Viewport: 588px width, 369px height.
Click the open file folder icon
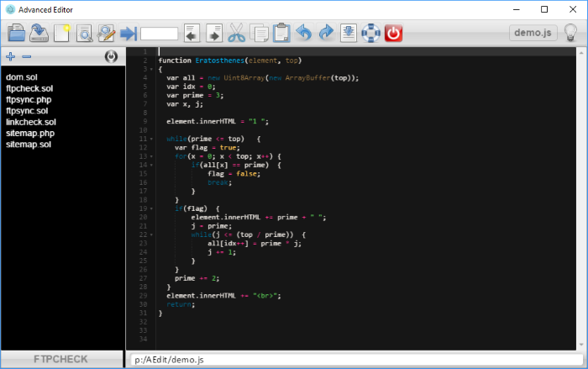click(x=17, y=34)
